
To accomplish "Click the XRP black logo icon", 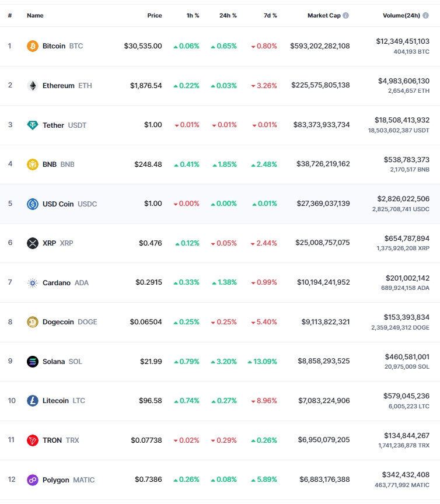I will 33,243.
